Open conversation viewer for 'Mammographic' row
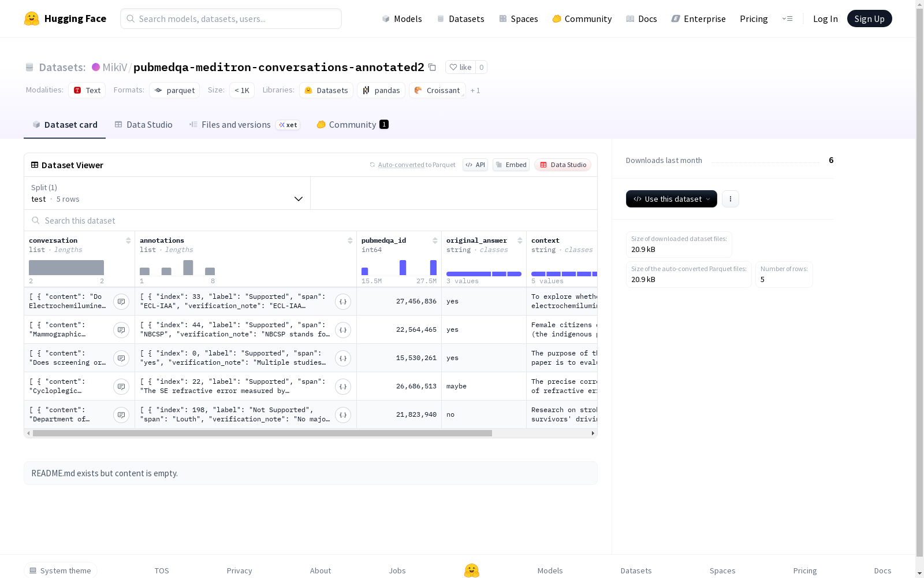 tap(121, 330)
